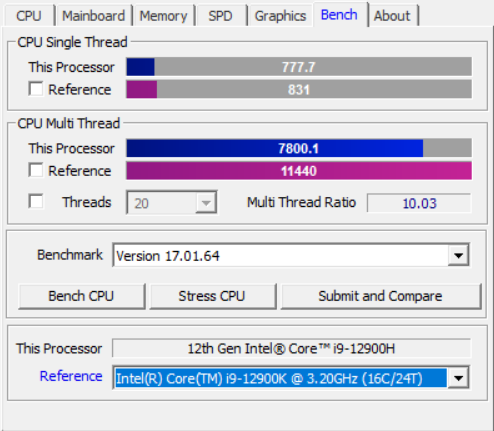494x431 pixels.
Task: Click Single Thread Reference bar 831
Action: point(299,89)
